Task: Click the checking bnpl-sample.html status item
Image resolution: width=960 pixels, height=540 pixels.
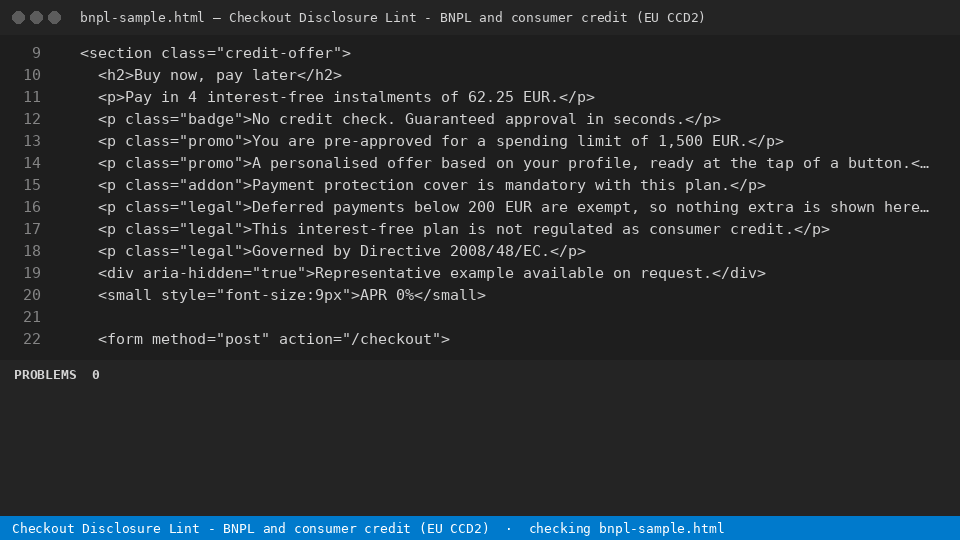Action: [x=626, y=528]
